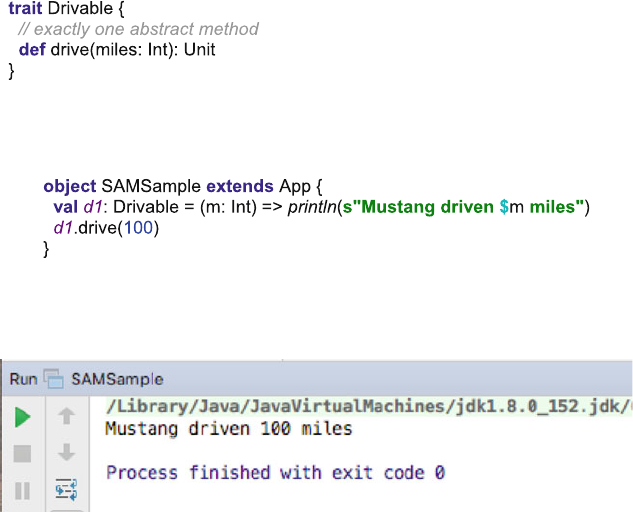Click the string "Mustang driven" in code
The height and width of the screenshot is (512, 633).
point(427,207)
